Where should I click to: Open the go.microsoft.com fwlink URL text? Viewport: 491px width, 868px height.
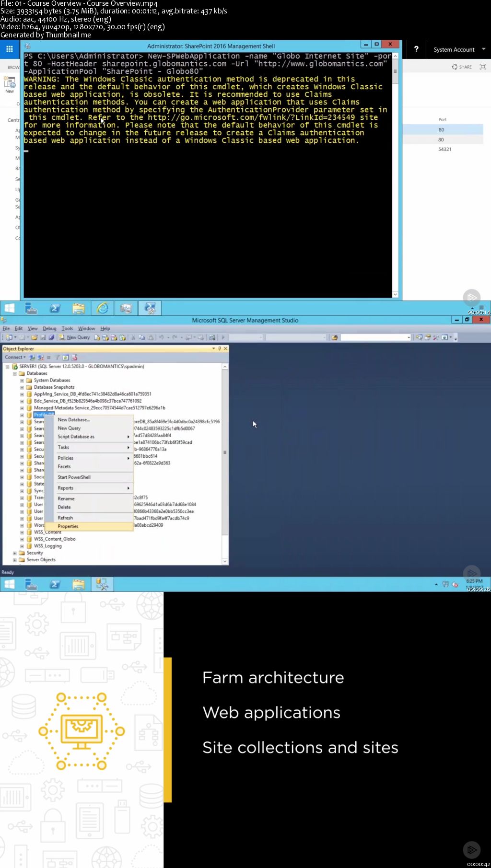coord(251,117)
